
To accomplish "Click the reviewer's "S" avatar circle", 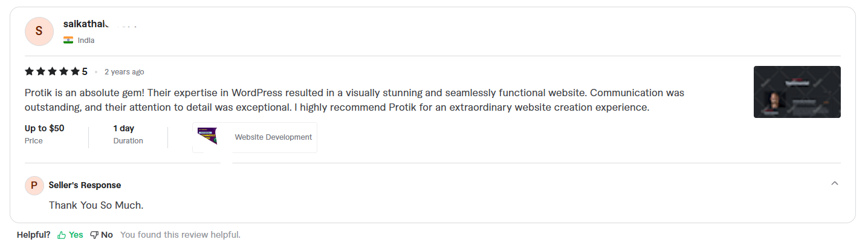I will pyautogui.click(x=39, y=31).
